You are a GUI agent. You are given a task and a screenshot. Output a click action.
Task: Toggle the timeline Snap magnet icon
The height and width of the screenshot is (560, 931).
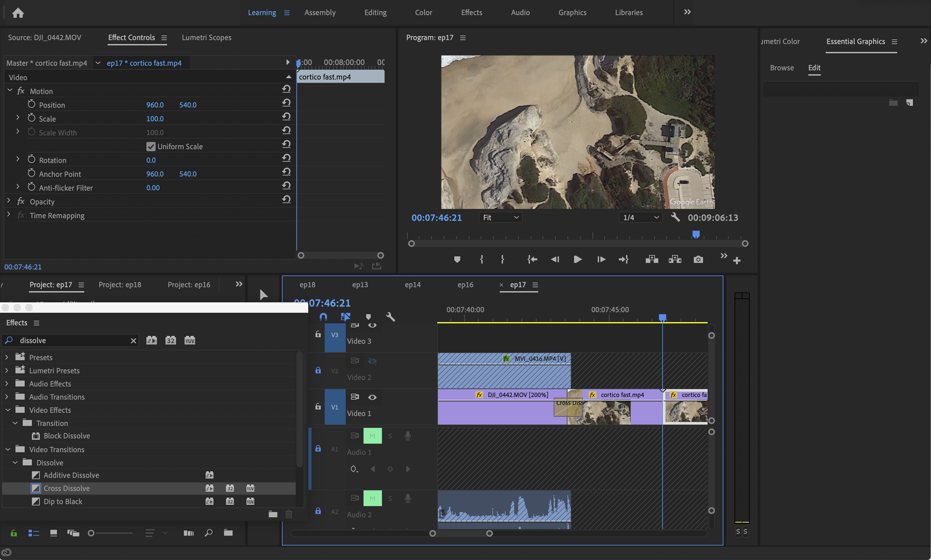click(323, 316)
